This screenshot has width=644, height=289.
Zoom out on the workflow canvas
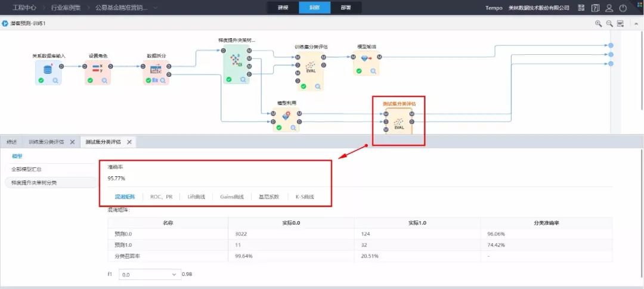(x=609, y=23)
